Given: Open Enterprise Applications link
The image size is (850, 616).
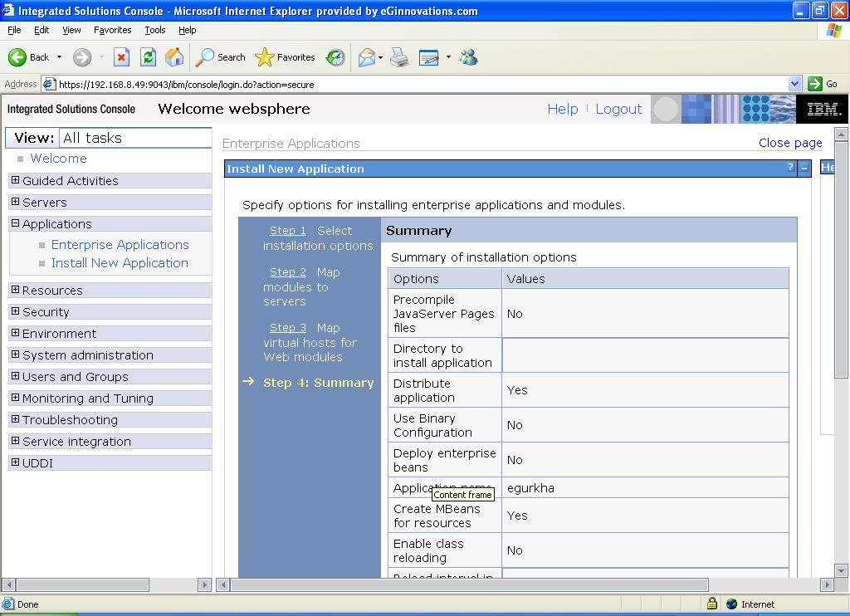Looking at the screenshot, I should click(x=120, y=245).
